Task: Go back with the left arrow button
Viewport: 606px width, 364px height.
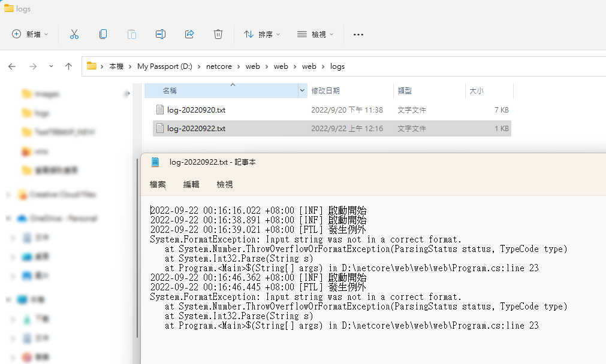Action: click(x=12, y=66)
